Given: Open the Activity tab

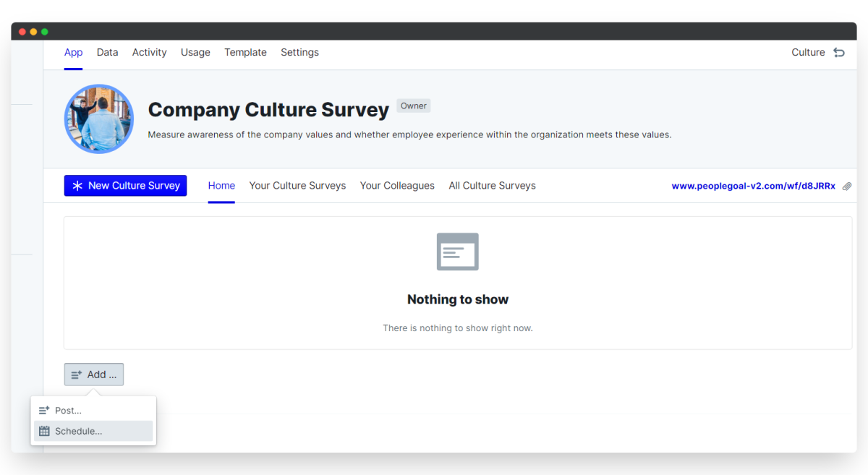Looking at the screenshot, I should (x=150, y=53).
